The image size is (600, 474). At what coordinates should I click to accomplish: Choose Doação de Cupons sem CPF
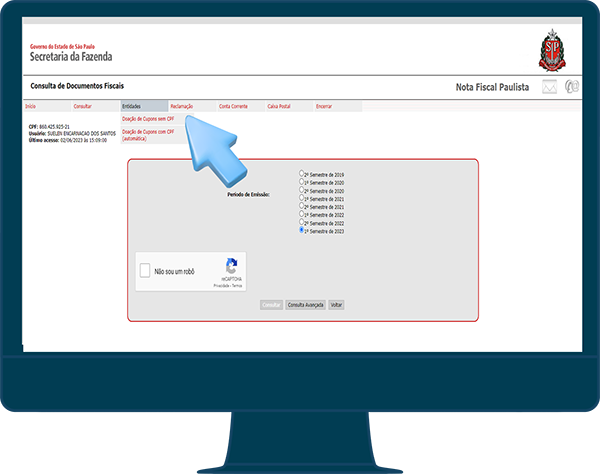click(148, 118)
